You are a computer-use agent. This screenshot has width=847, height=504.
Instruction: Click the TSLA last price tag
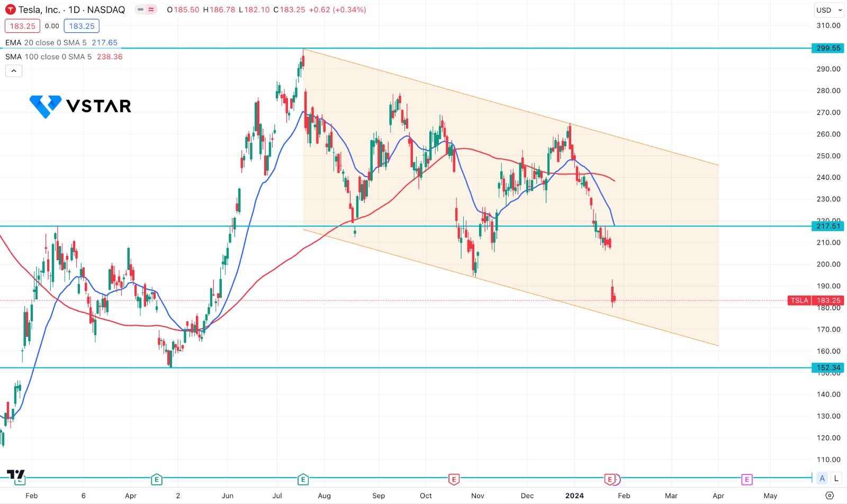pos(799,300)
